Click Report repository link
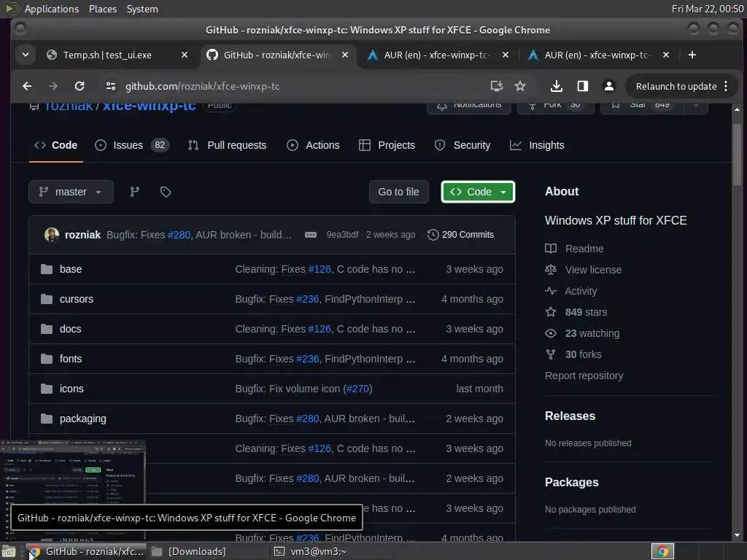This screenshot has width=747, height=560. (x=584, y=376)
